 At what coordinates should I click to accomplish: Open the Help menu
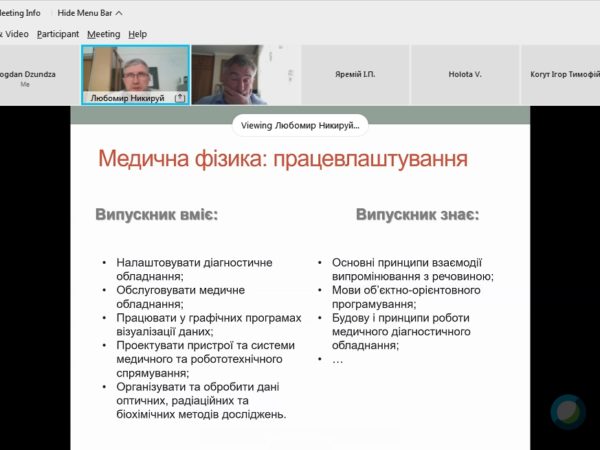point(137,34)
